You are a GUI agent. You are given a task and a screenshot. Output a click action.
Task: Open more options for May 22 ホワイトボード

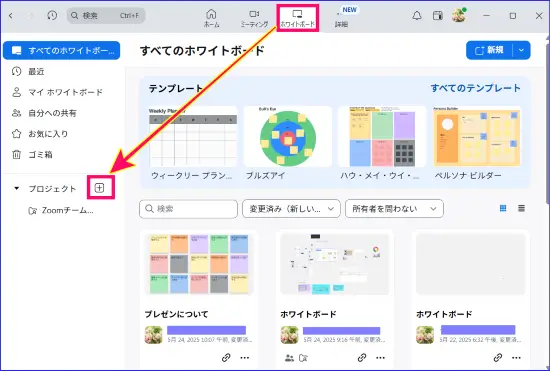(x=516, y=358)
